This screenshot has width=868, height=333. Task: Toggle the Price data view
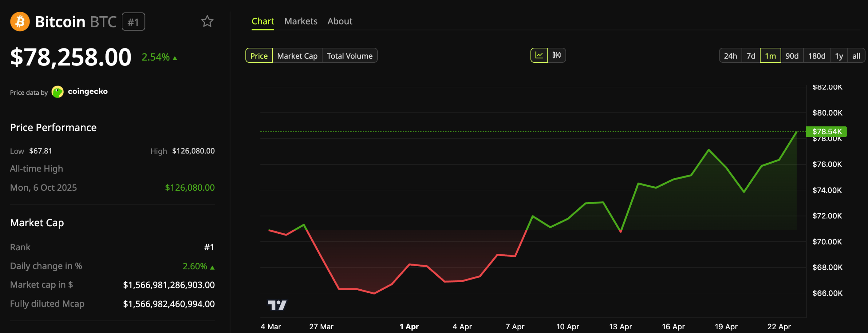[x=259, y=56]
